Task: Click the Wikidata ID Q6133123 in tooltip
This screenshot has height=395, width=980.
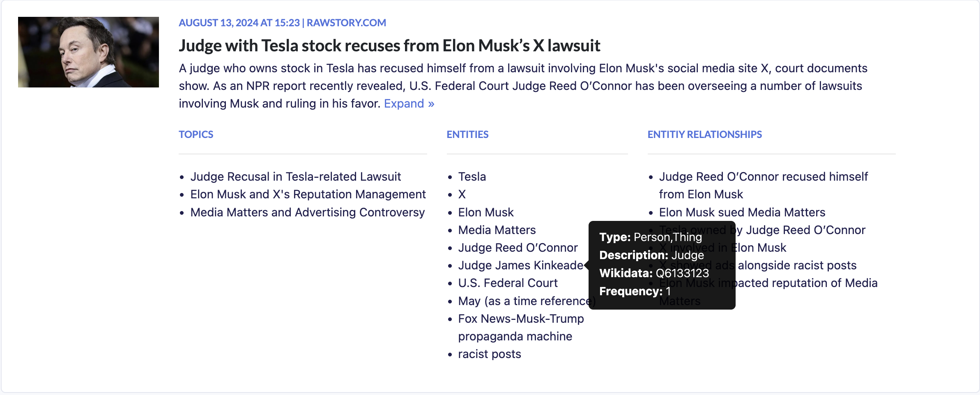Action: point(682,273)
